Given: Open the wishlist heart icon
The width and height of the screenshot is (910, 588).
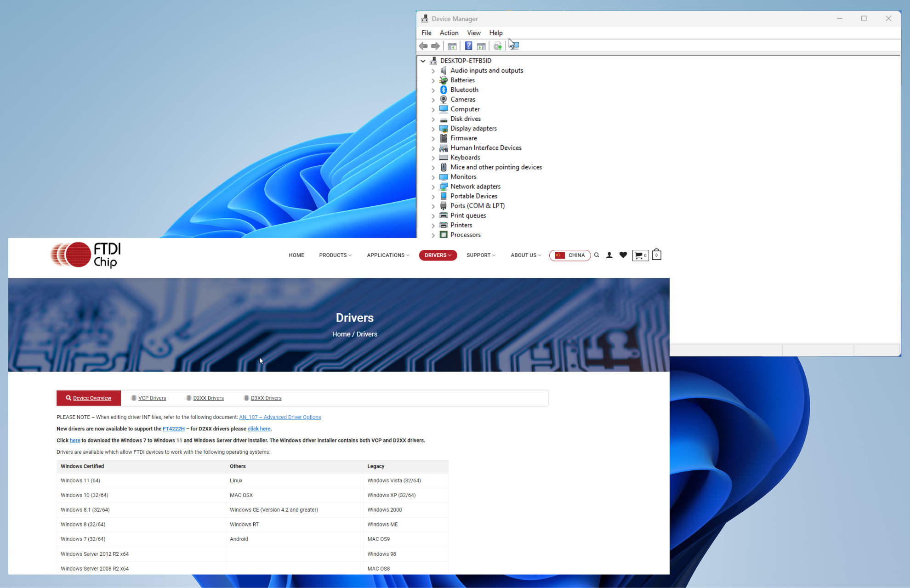Looking at the screenshot, I should point(623,255).
